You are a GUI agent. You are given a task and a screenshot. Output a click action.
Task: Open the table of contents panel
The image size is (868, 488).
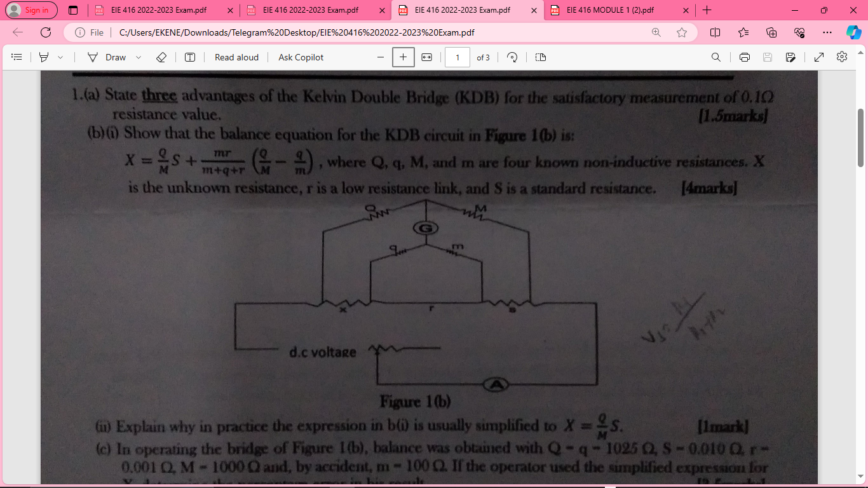point(16,57)
